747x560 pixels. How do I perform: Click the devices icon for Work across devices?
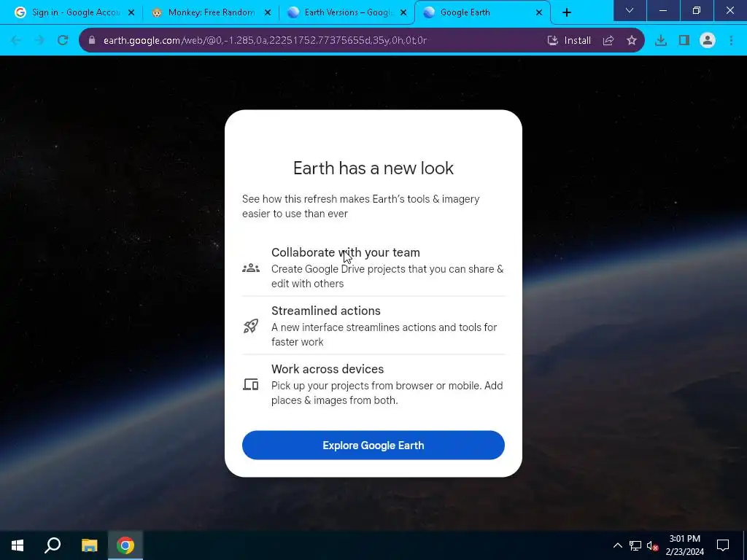(251, 384)
